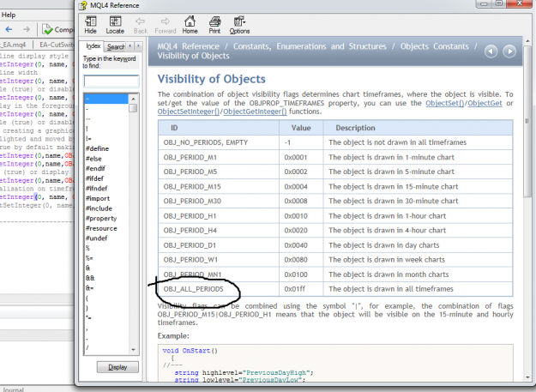Image resolution: width=536 pixels, height=392 pixels.
Task: Click the Forward arrow in help toolbar
Action: 166,25
